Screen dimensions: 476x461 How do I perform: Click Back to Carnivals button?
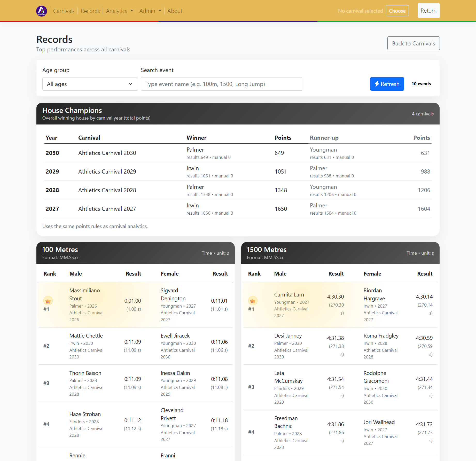tap(413, 43)
